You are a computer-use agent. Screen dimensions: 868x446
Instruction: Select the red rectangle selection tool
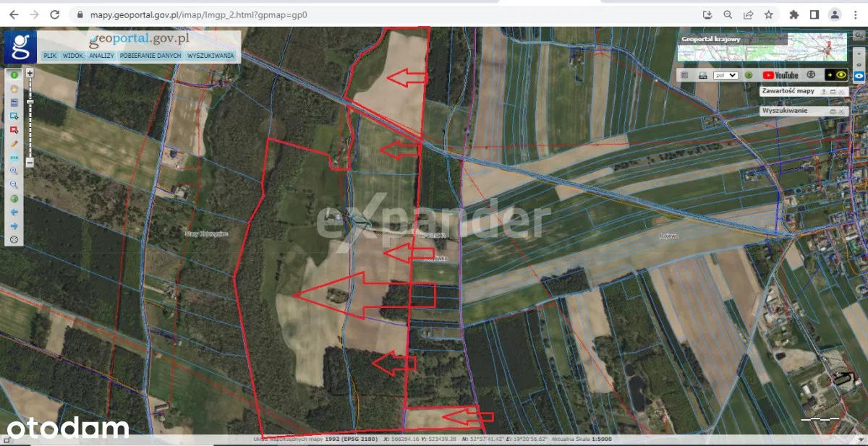tap(14, 130)
